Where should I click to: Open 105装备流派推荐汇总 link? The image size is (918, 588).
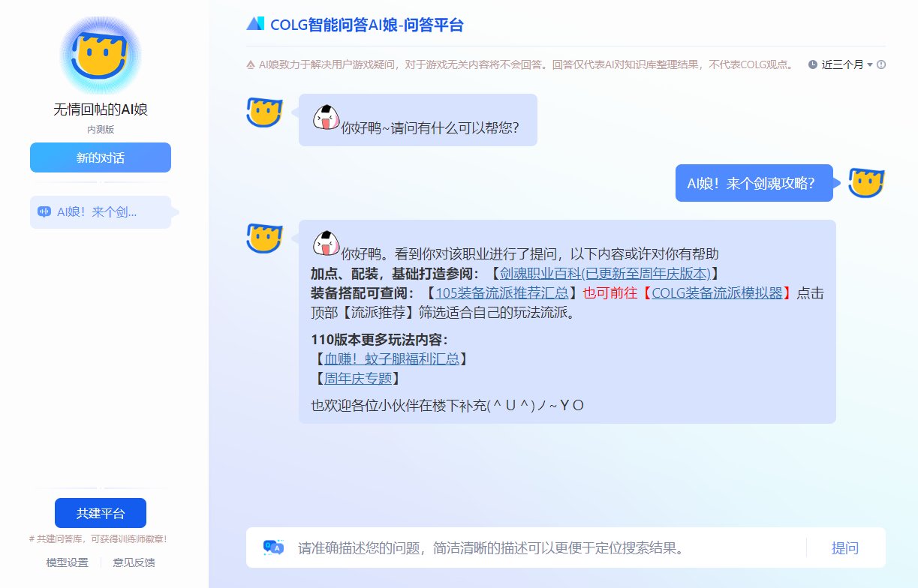[502, 293]
